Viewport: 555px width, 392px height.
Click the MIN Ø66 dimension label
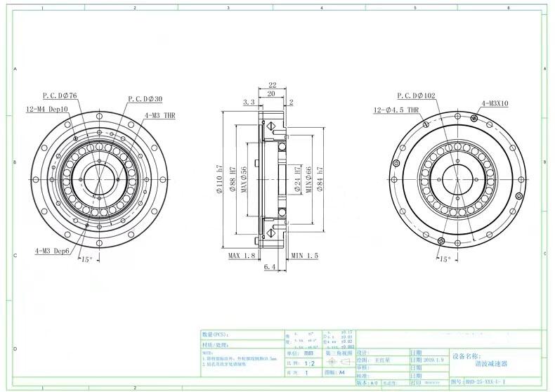[308, 179]
